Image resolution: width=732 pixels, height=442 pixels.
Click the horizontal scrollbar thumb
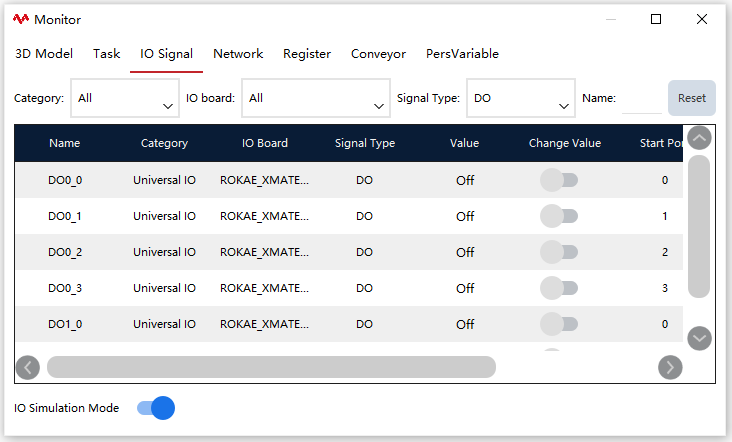tap(271, 367)
